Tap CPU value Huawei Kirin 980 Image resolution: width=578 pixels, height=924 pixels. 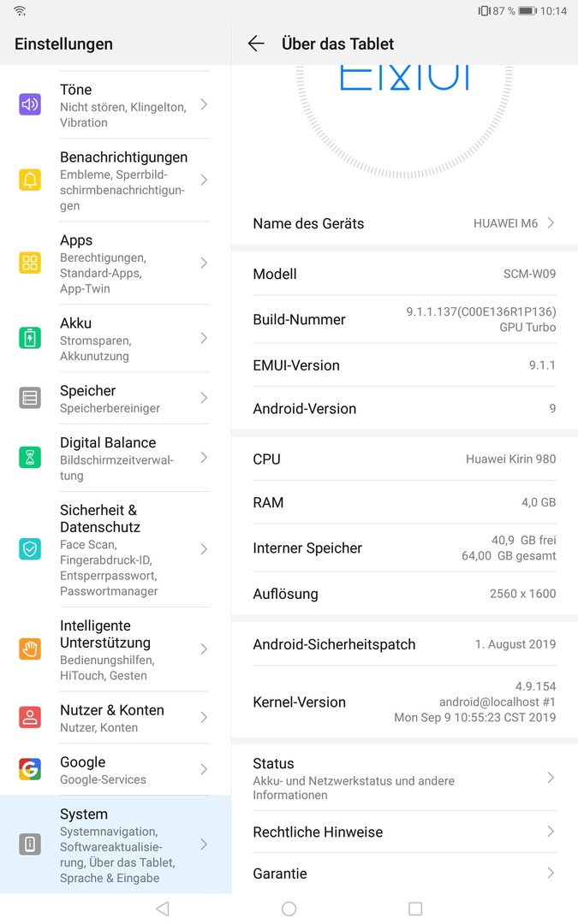click(x=510, y=459)
